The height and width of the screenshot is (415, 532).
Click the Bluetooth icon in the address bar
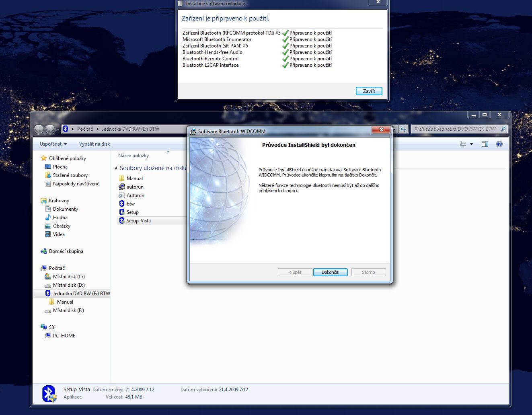coord(66,129)
